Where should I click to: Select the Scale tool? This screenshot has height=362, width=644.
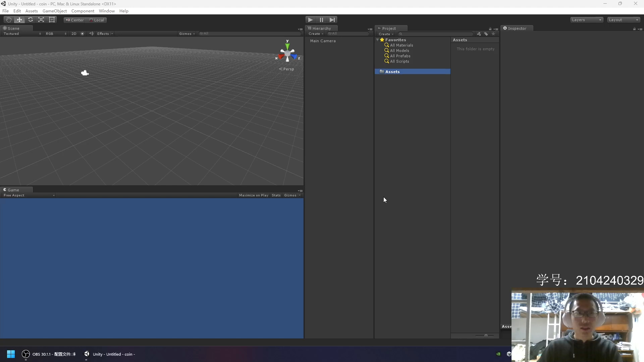[41, 20]
